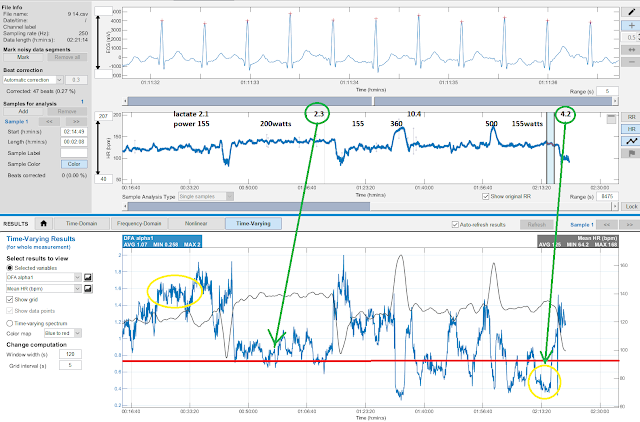640x422 pixels.
Task: Switch to the Frequency-Domain tab
Action: click(x=139, y=223)
